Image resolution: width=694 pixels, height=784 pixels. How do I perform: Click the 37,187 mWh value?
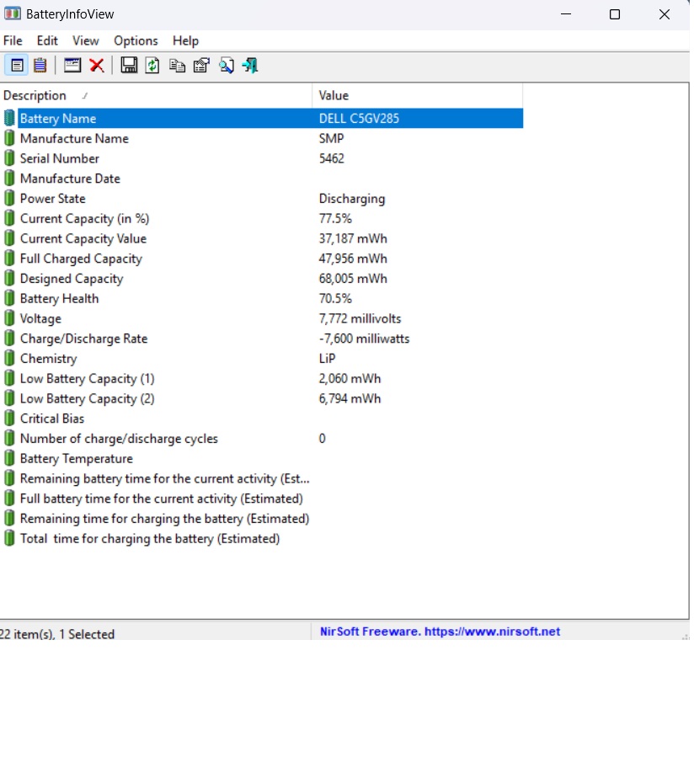click(x=353, y=238)
